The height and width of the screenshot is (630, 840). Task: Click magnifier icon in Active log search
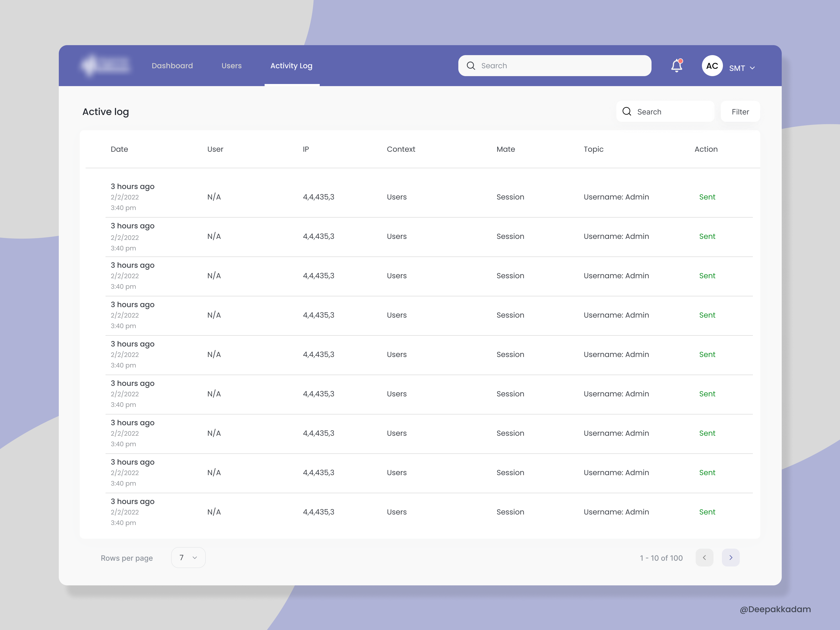(627, 111)
